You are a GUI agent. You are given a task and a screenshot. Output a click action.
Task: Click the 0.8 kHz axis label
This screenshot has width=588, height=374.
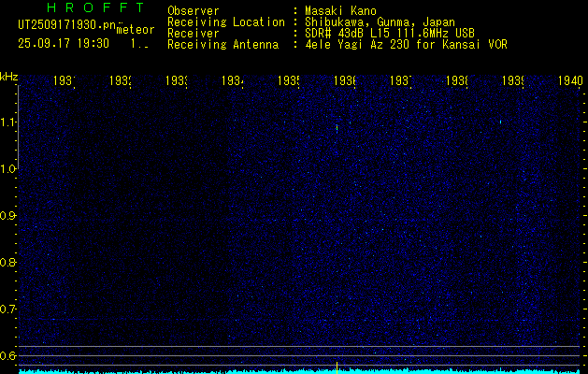click(x=8, y=262)
